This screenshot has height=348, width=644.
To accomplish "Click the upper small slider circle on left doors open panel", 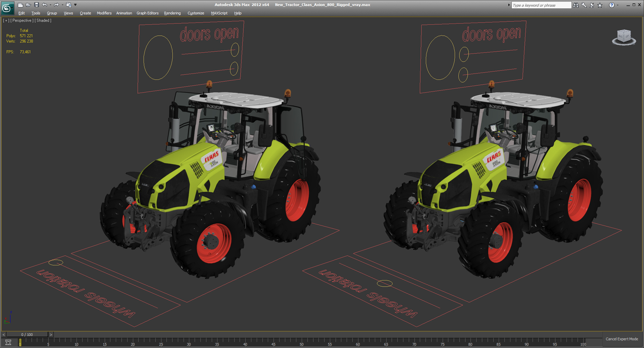I will pos(235,50).
